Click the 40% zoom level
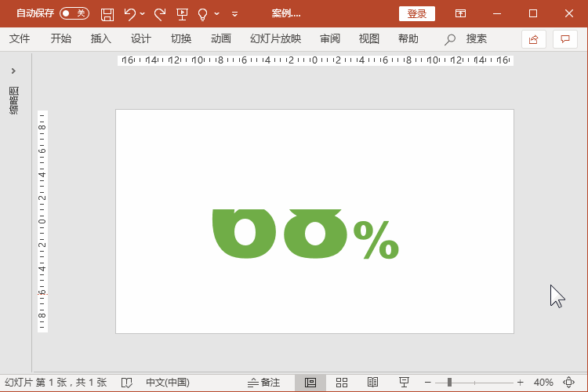 point(543,383)
